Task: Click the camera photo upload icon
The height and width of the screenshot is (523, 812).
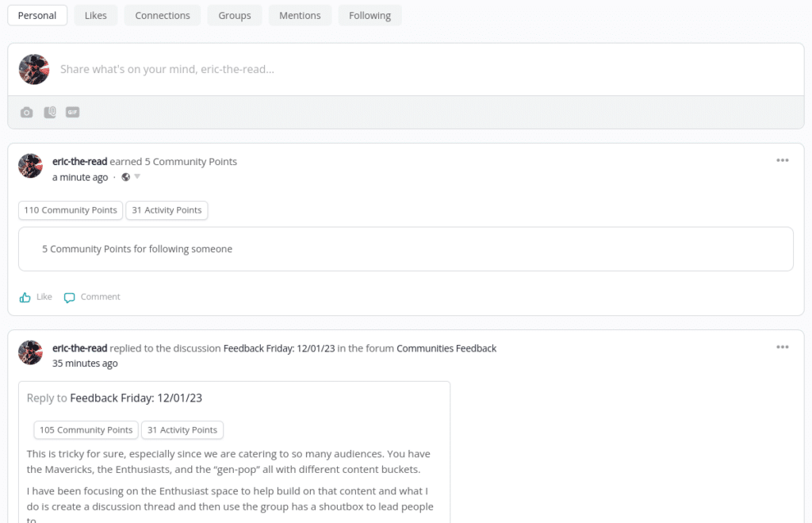Action: [x=26, y=113]
